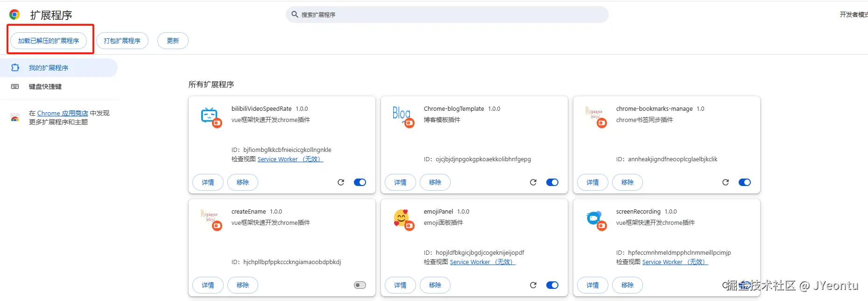Image resolution: width=868 pixels, height=301 pixels.
Task: Disable the bilibiliVideoSpeedRate extension toggle
Action: [x=360, y=182]
